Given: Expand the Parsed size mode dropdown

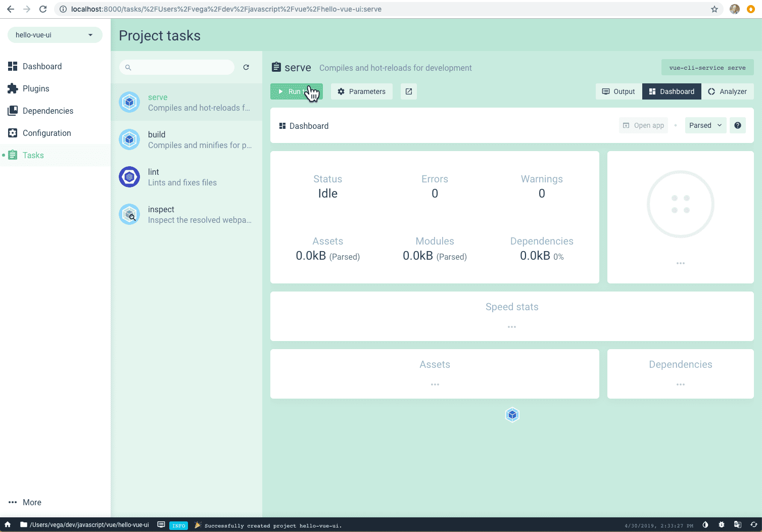Looking at the screenshot, I should (705, 125).
